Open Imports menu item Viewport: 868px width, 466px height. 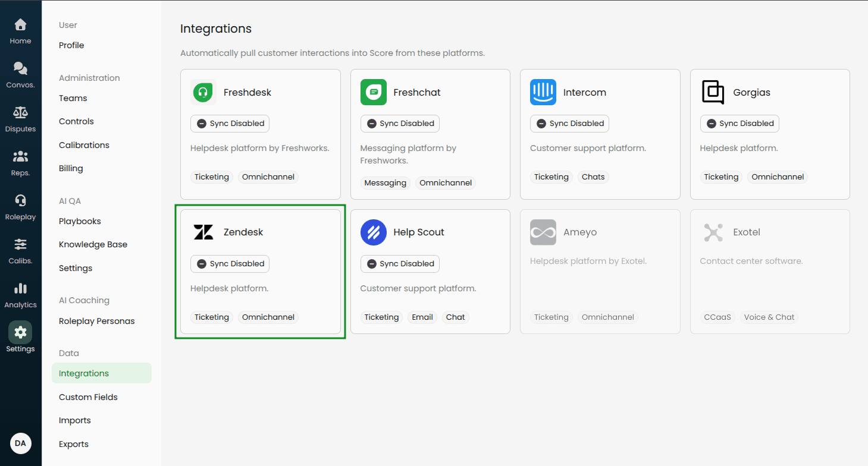pyautogui.click(x=75, y=420)
